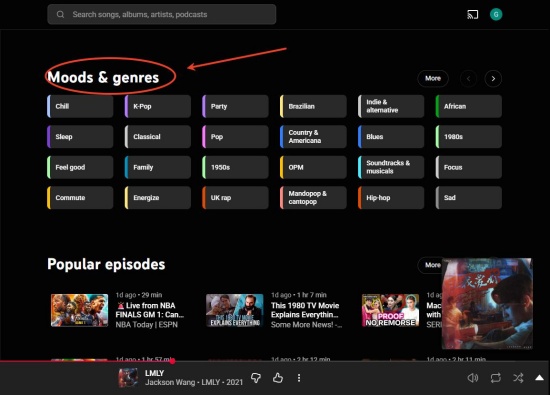This screenshot has height=395, width=550.
Task: Choose the Sleep mood chip
Action: 80,137
